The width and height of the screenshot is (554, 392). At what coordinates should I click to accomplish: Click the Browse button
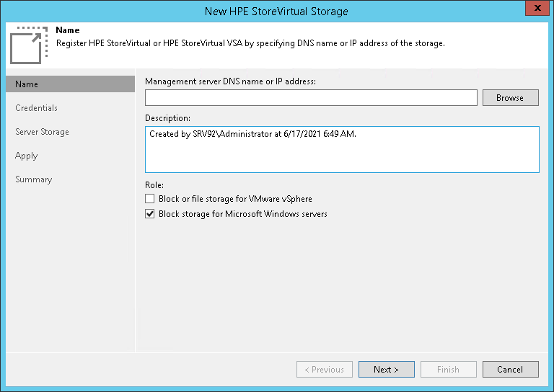point(511,98)
